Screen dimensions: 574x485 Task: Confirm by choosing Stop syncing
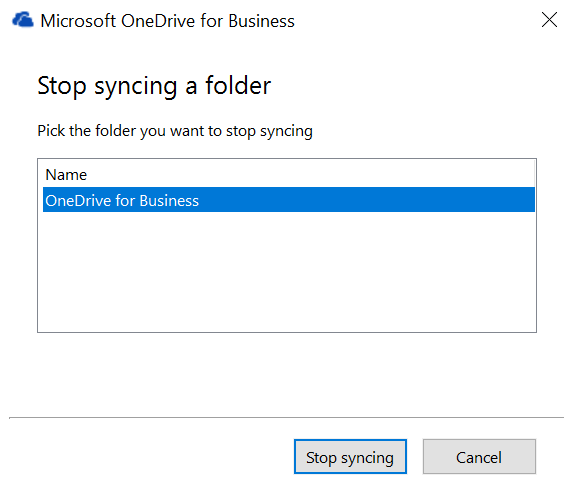pos(350,456)
